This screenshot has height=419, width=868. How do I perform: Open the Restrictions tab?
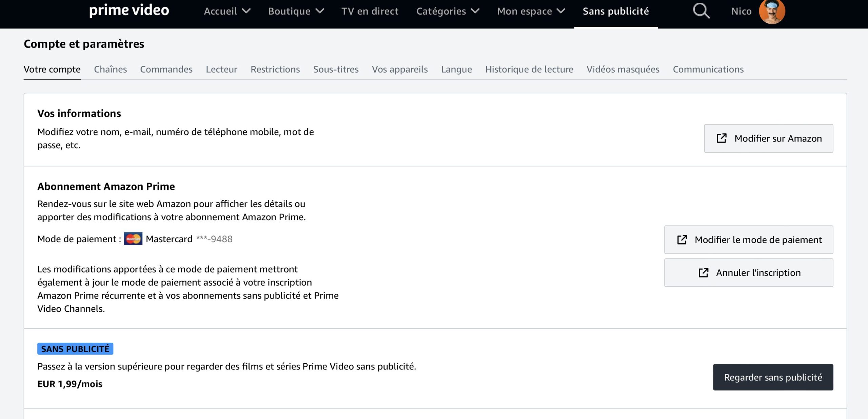275,69
